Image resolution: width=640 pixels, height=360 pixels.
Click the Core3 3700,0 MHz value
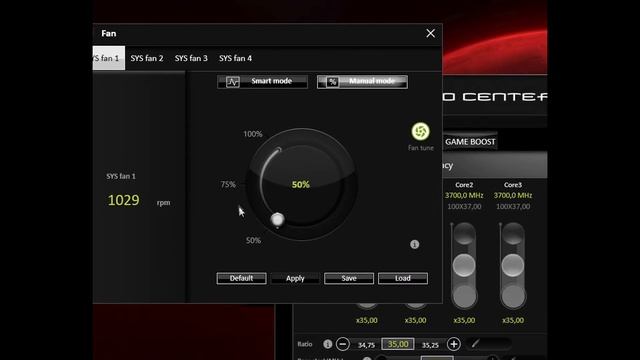(513, 196)
